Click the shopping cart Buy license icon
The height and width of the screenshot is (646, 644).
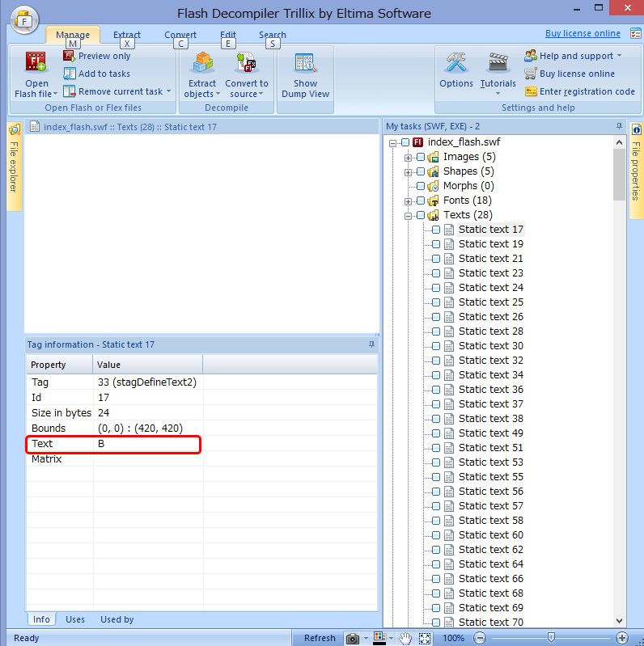[x=530, y=74]
